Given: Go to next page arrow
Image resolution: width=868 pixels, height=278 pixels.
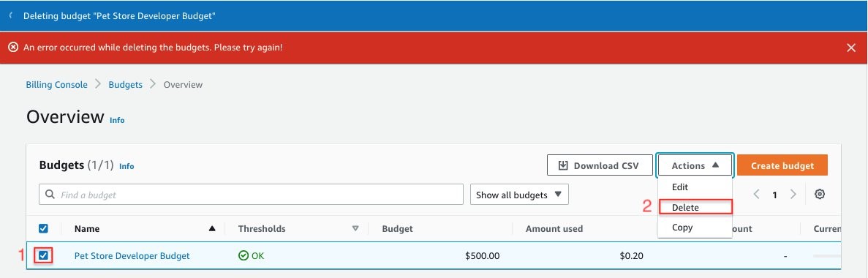Looking at the screenshot, I should click(x=793, y=195).
